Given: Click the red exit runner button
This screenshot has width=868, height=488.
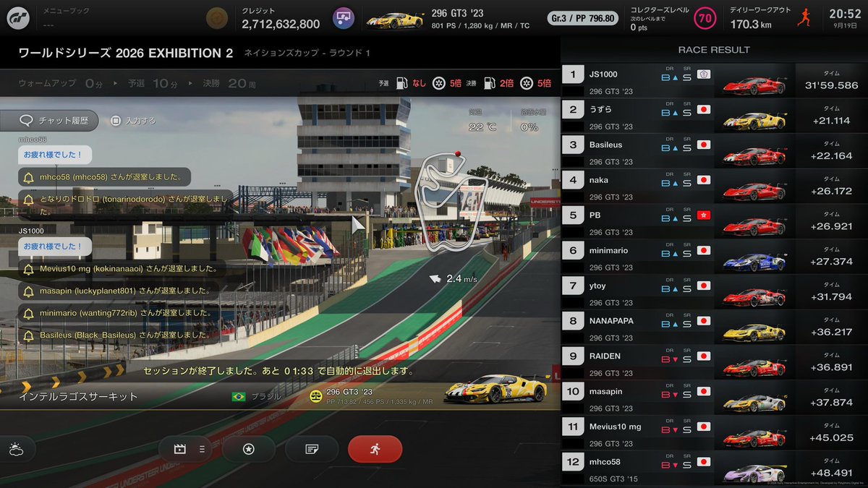Looking at the screenshot, I should (375, 449).
